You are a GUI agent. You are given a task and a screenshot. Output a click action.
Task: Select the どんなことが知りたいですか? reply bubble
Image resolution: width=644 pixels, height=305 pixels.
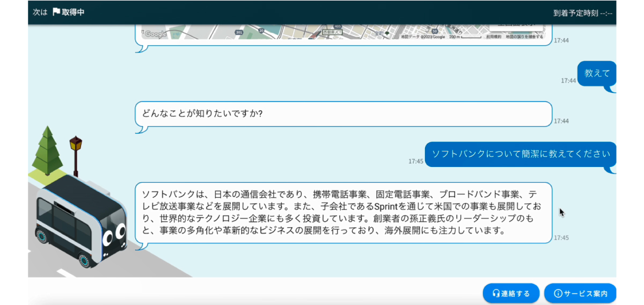(x=343, y=114)
